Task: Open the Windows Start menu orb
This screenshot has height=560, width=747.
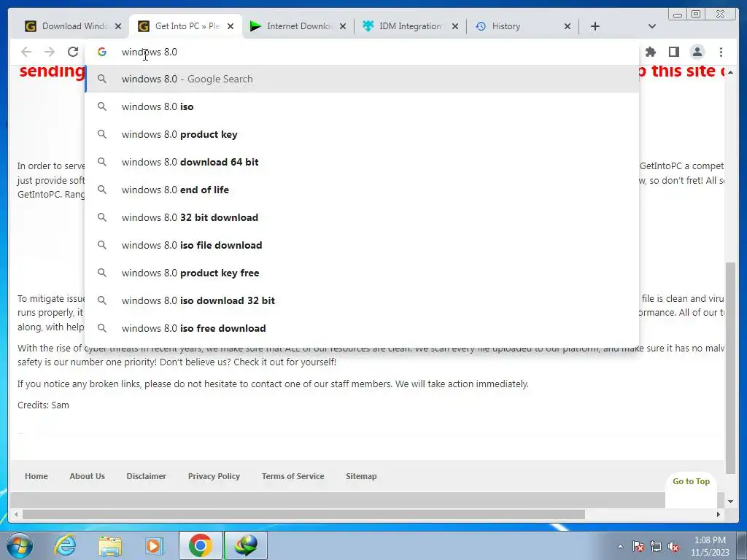Action: pos(20,545)
